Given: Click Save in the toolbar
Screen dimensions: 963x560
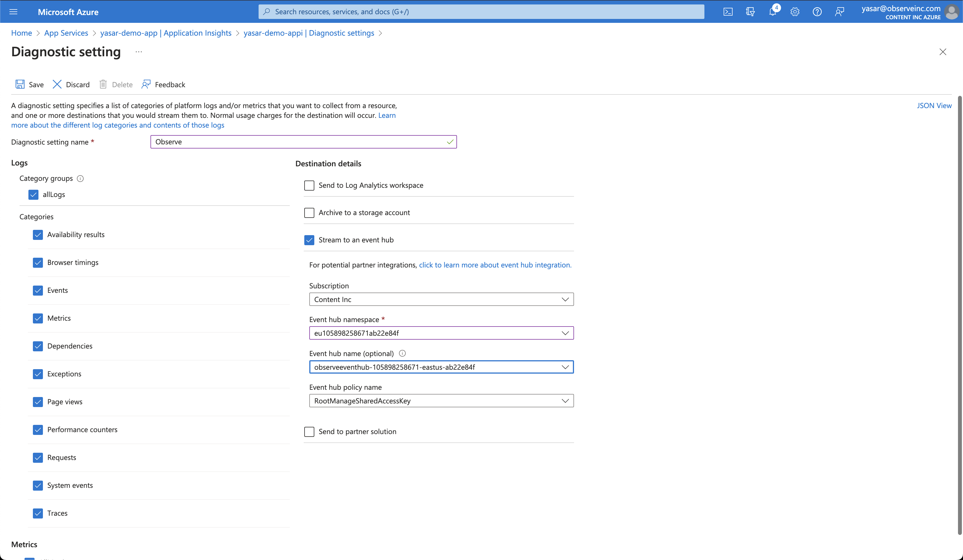Looking at the screenshot, I should 30,84.
